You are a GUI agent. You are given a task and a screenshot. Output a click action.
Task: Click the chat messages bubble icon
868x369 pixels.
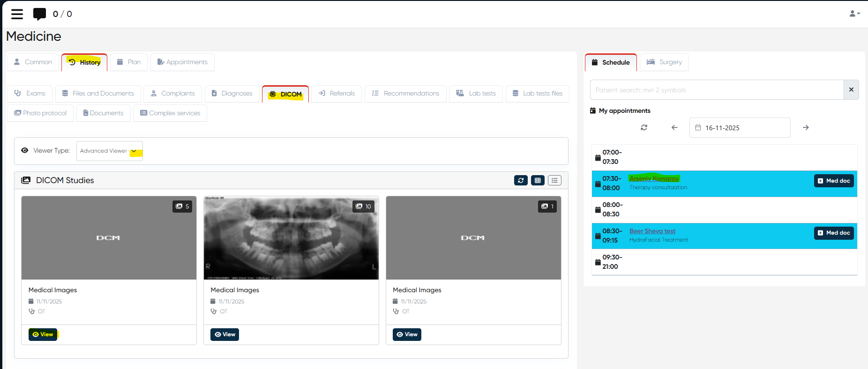pos(40,14)
